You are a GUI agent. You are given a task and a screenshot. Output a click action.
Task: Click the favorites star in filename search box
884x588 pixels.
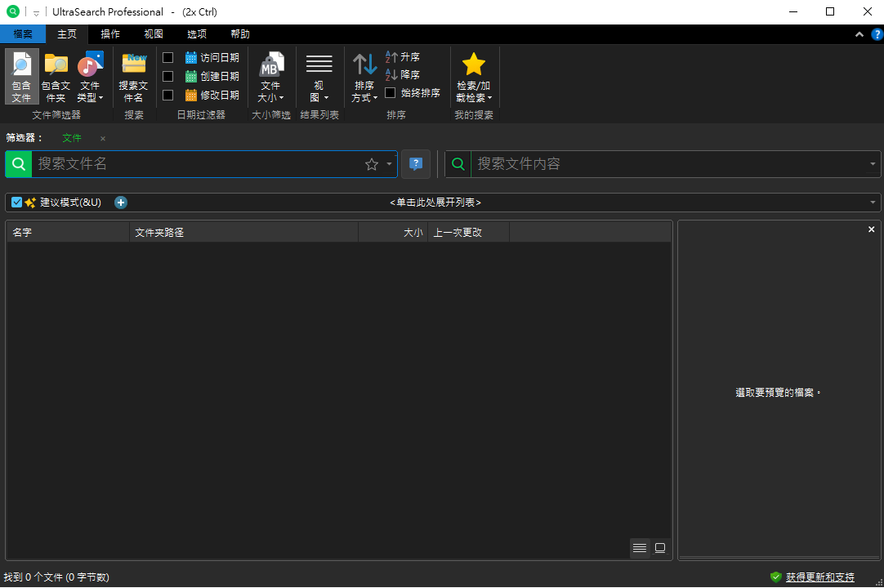coord(372,164)
